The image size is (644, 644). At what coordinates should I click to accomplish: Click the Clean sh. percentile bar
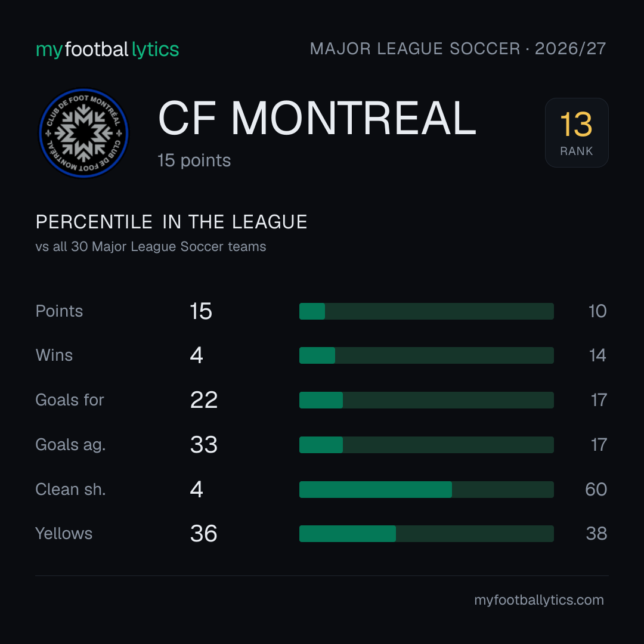click(x=426, y=490)
